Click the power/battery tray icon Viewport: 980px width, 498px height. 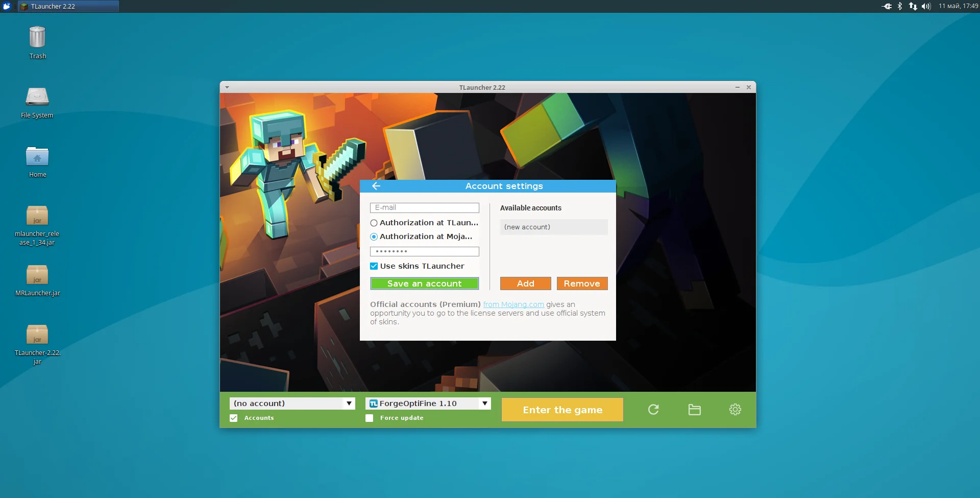[x=887, y=6]
